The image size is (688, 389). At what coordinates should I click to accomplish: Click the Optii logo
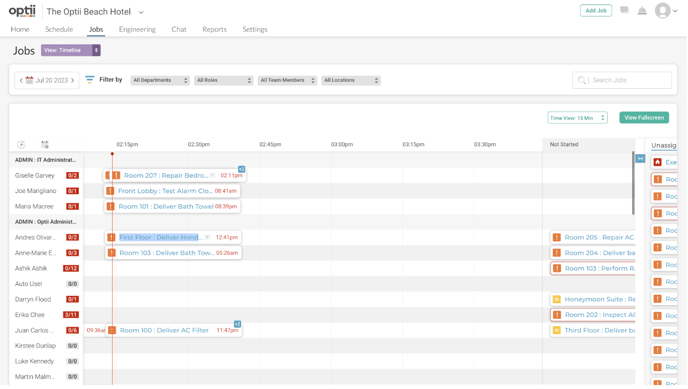[22, 11]
